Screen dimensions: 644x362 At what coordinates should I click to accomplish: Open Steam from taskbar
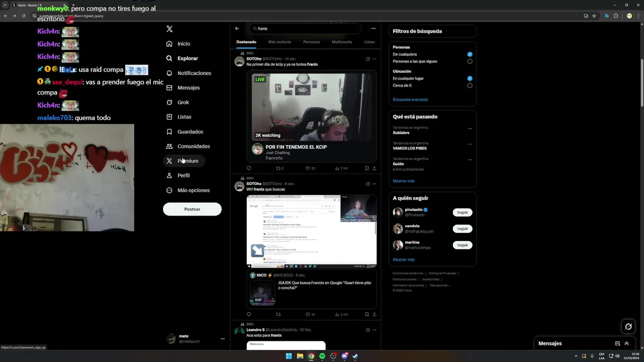tap(355, 356)
